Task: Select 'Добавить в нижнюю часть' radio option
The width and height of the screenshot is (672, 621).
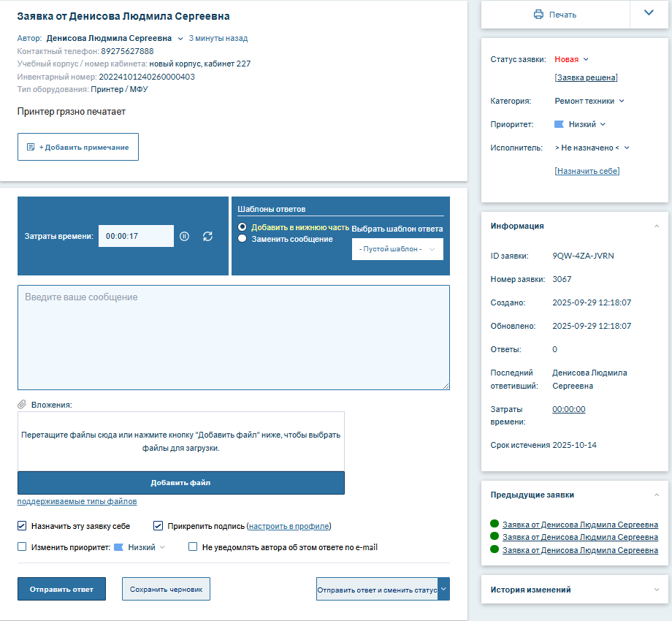Action: [x=243, y=227]
